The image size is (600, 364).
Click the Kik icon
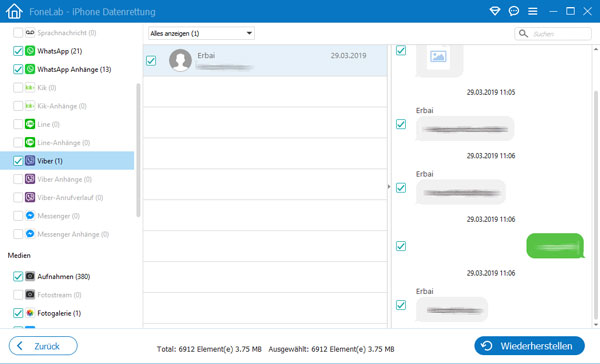pyautogui.click(x=30, y=88)
